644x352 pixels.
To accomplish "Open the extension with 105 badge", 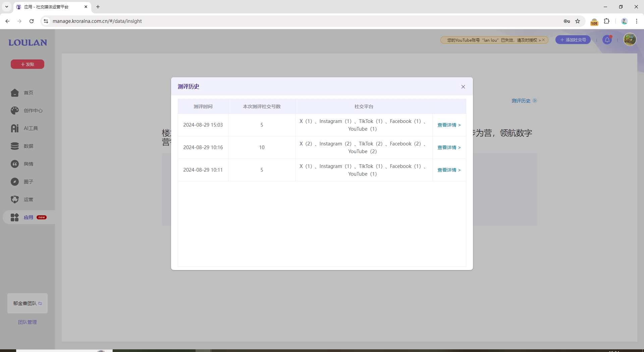I will click(594, 22).
